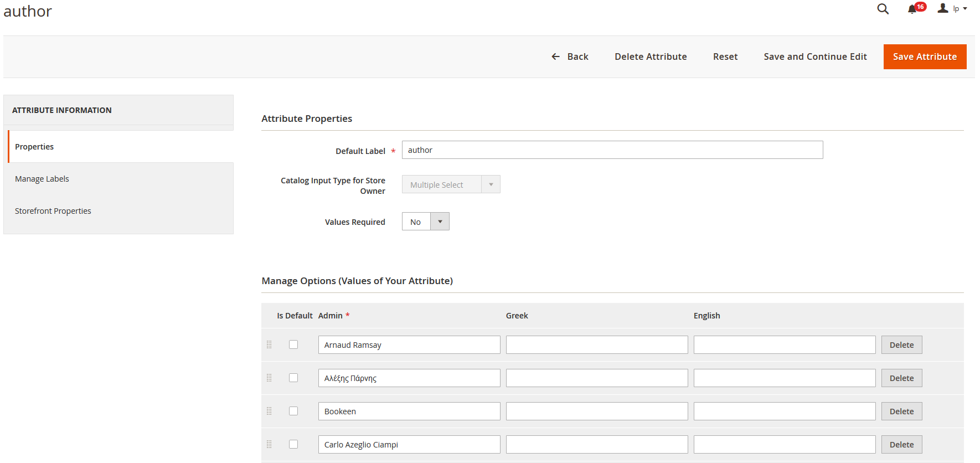Image resolution: width=980 pixels, height=463 pixels.
Task: Click the drag handle for Bookeen row
Action: point(269,411)
